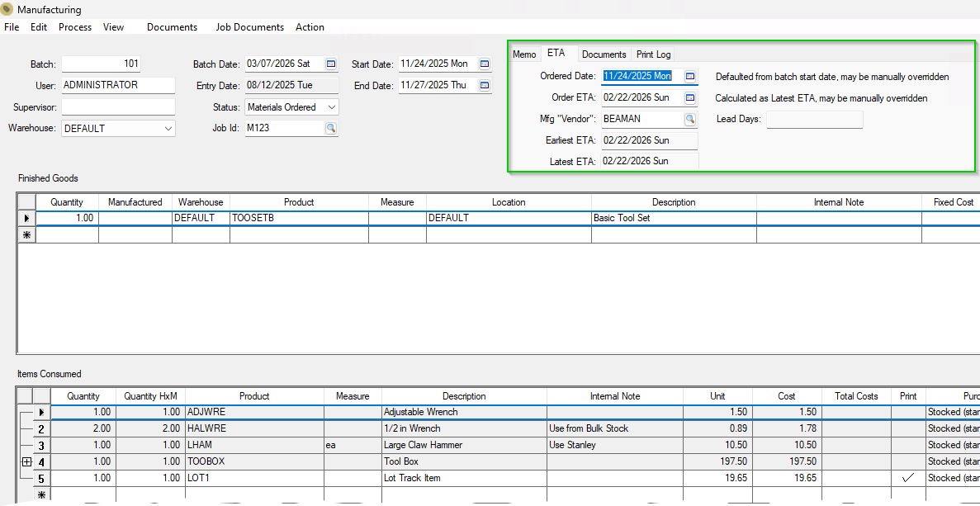Screen dimensions: 980x506
Task: Open the Job Documents menu
Action: (249, 27)
